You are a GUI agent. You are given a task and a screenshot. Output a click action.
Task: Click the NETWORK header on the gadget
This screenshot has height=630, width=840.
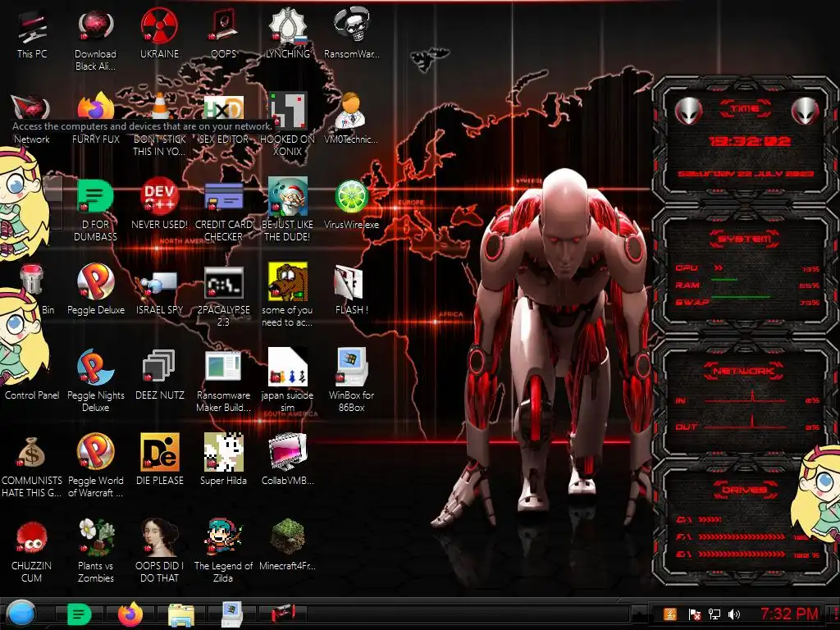pyautogui.click(x=745, y=371)
